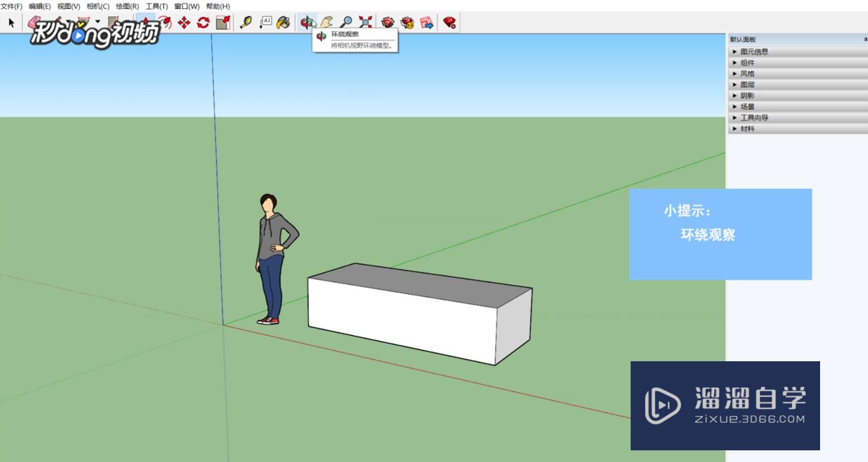Viewport: 868px width, 462px height.
Task: Open the 绘图(R) menu
Action: 127,6
